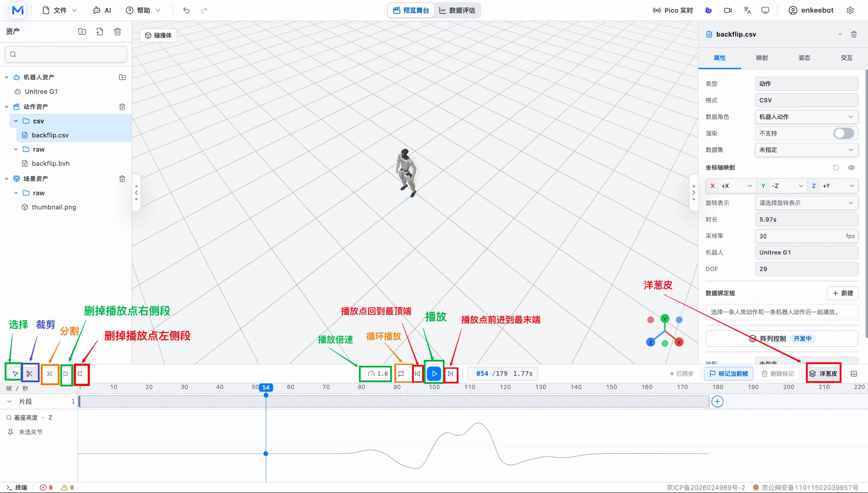Select the pointer selection tool
This screenshot has height=493, width=868.
15,374
